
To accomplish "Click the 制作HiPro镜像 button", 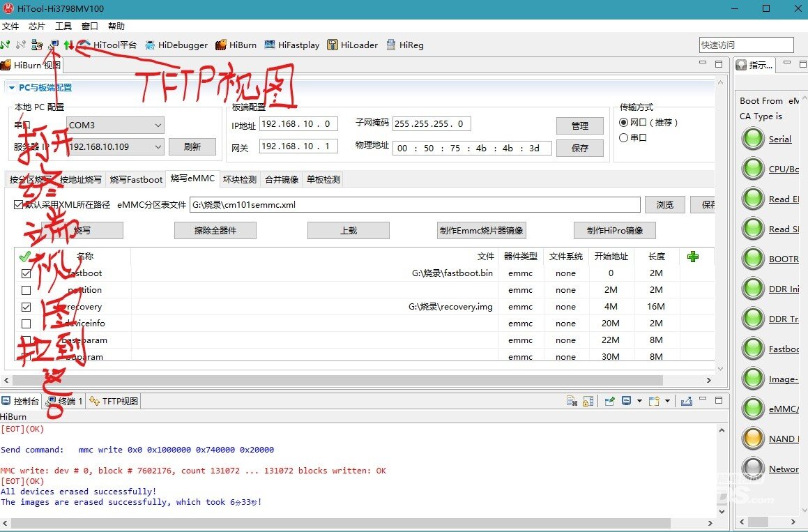I will point(615,230).
